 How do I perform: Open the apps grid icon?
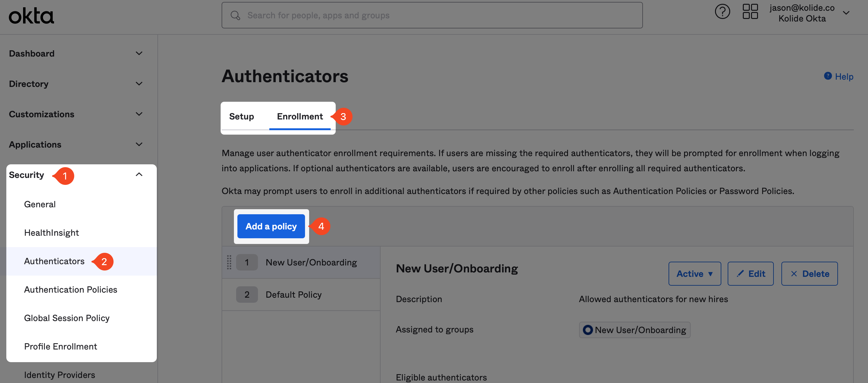[x=750, y=12]
